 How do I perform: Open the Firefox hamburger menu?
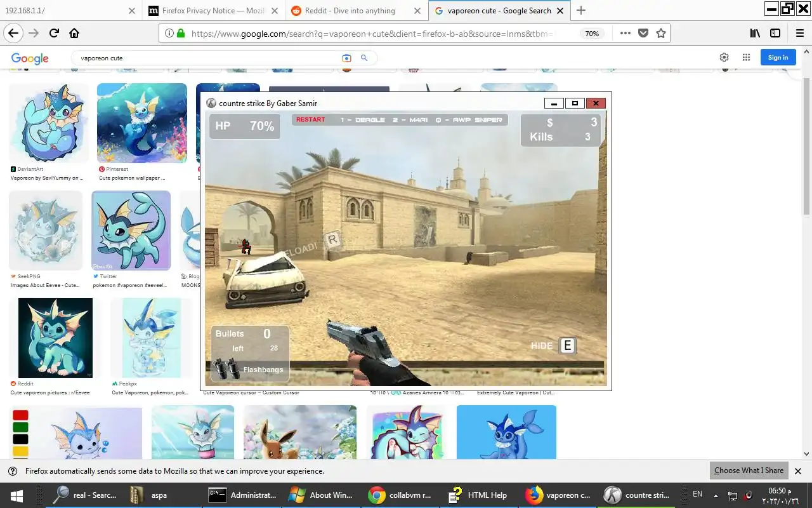800,34
